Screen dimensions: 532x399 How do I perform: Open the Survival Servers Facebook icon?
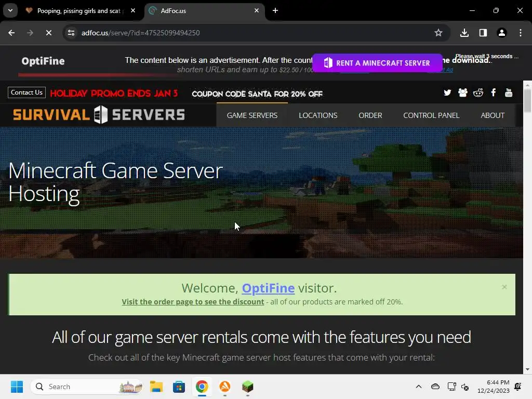click(x=494, y=92)
